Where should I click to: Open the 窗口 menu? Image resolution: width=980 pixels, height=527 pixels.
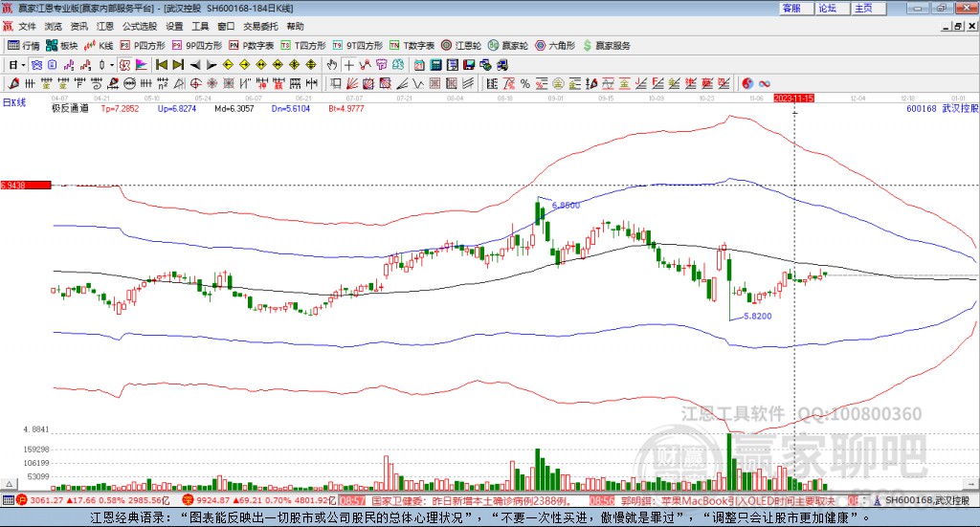click(226, 26)
